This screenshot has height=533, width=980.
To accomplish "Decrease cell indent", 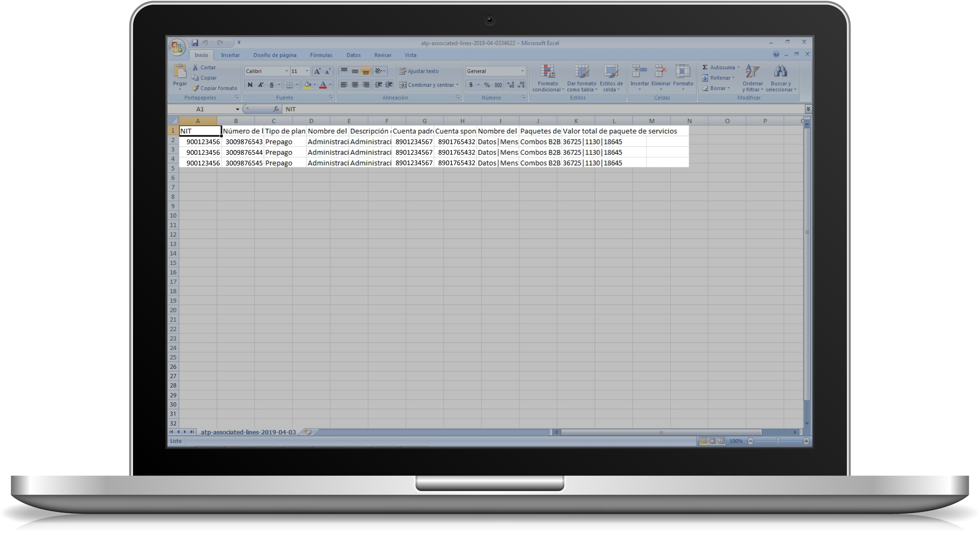I will point(378,85).
